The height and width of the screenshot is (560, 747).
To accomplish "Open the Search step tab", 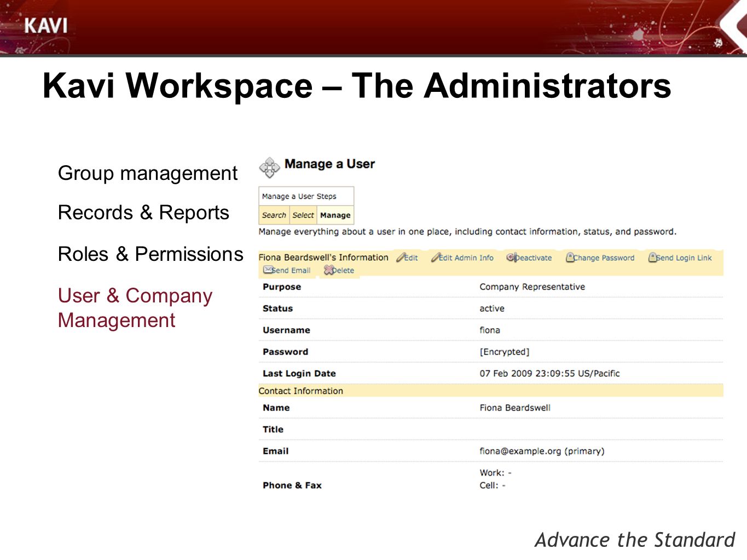I will (274, 215).
